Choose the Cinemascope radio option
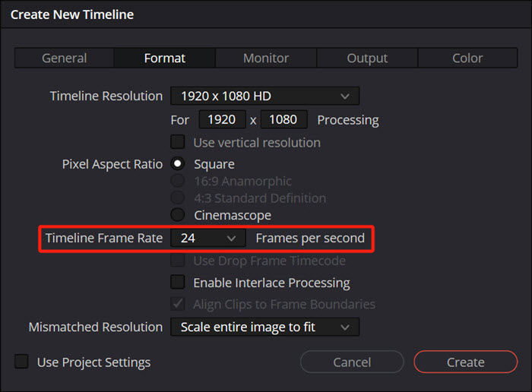This screenshot has height=392, width=532. pos(177,215)
